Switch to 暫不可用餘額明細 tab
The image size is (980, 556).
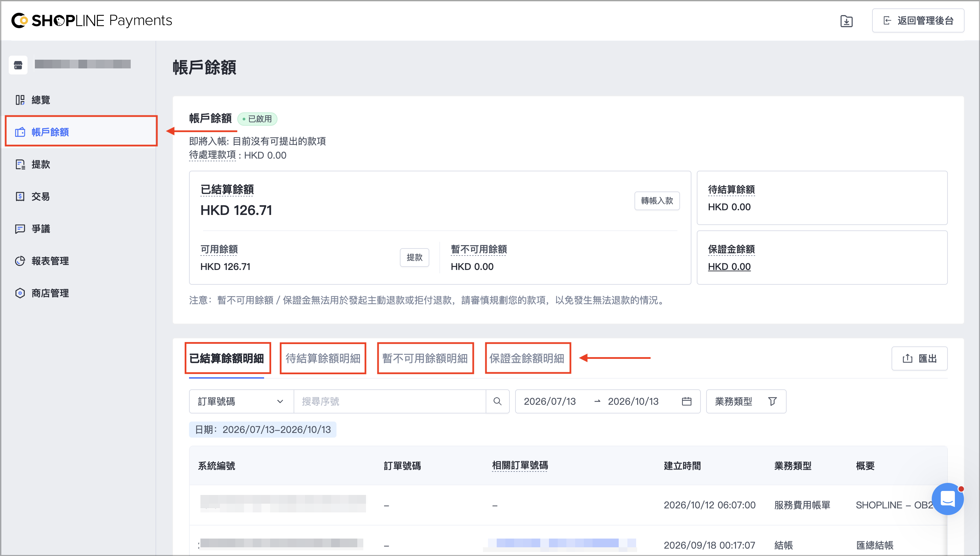tap(425, 358)
